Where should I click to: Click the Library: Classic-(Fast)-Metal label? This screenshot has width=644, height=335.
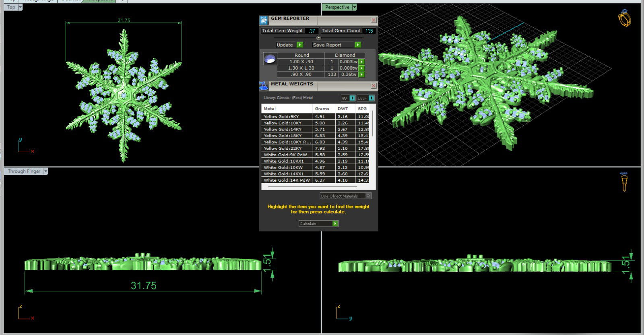coord(288,98)
